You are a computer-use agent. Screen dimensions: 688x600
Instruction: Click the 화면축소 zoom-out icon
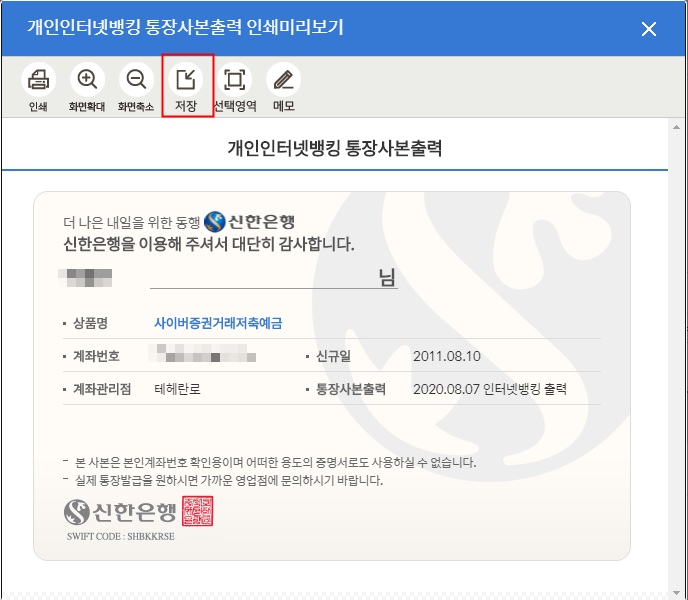tap(136, 79)
